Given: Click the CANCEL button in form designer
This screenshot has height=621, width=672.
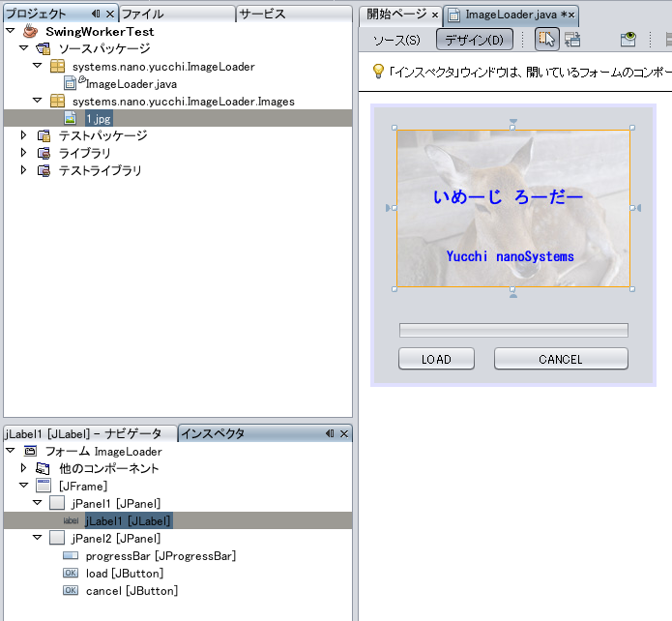Looking at the screenshot, I should [x=561, y=359].
